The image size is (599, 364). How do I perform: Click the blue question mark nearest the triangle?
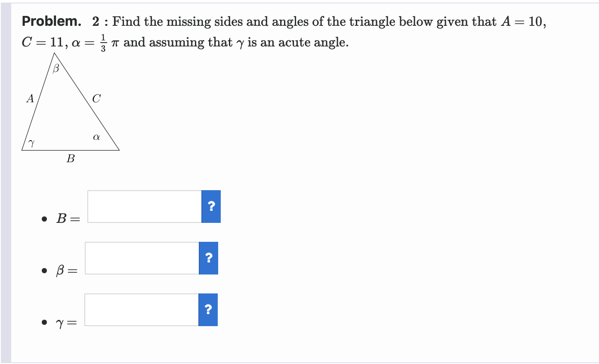coord(211,207)
